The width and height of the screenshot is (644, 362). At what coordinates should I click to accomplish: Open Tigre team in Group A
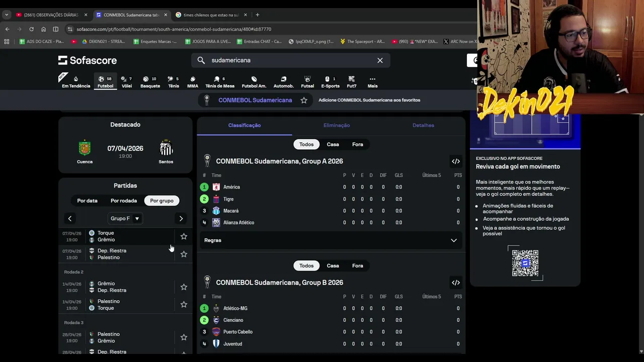(x=331, y=199)
